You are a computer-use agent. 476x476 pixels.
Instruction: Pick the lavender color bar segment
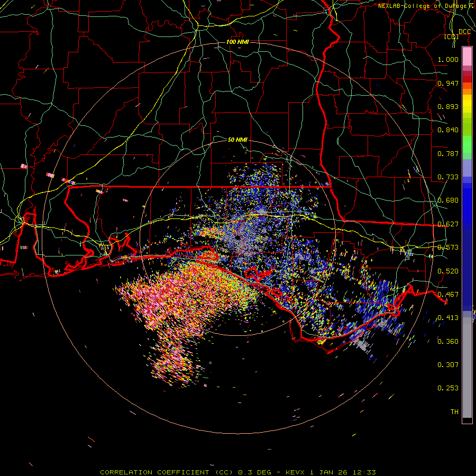click(x=467, y=168)
